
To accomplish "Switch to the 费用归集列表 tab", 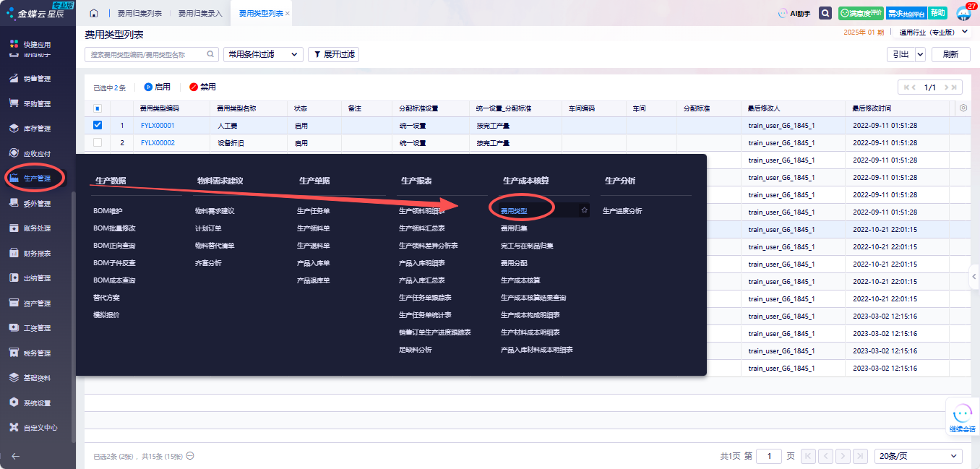I will coord(139,13).
